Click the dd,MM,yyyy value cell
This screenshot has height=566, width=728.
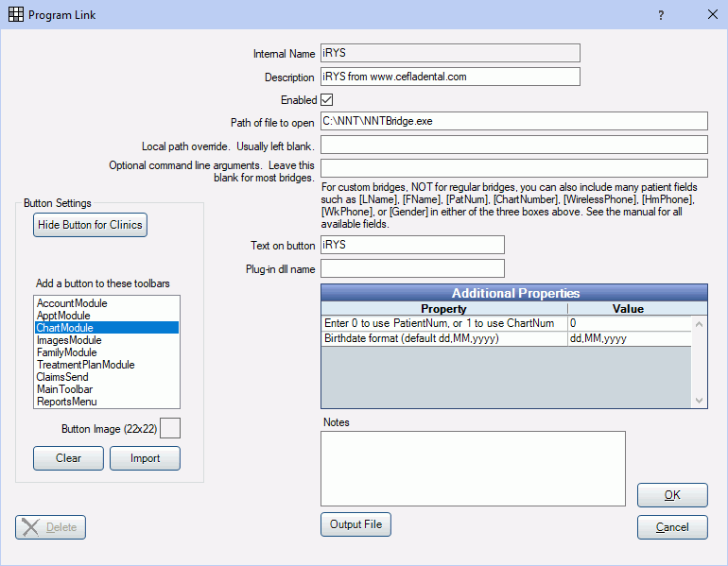630,338
